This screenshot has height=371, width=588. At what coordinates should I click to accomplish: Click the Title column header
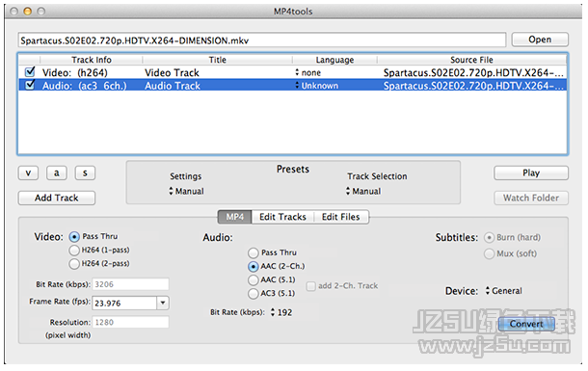(x=217, y=60)
